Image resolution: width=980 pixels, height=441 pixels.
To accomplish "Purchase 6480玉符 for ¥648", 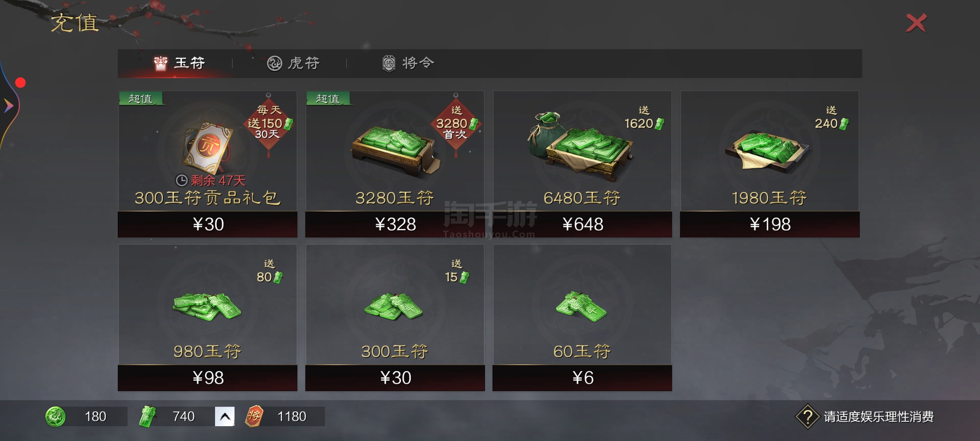I will coord(582,224).
